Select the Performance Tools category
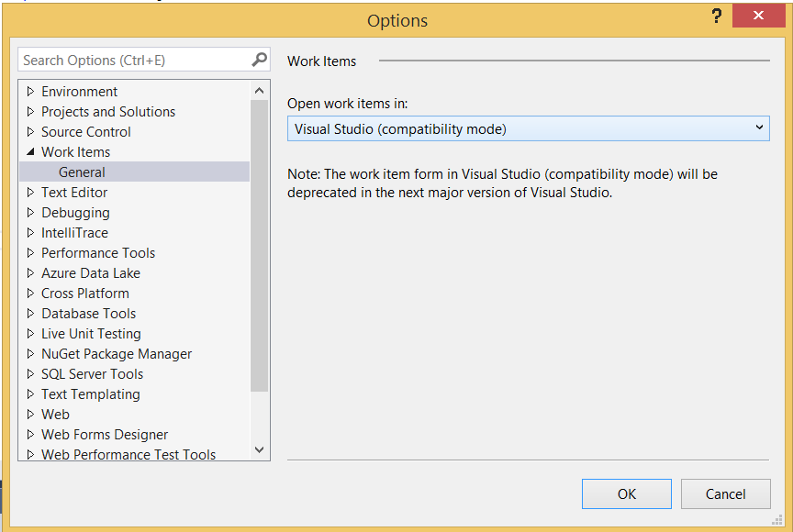Screen dimensions: 793x532 point(98,252)
